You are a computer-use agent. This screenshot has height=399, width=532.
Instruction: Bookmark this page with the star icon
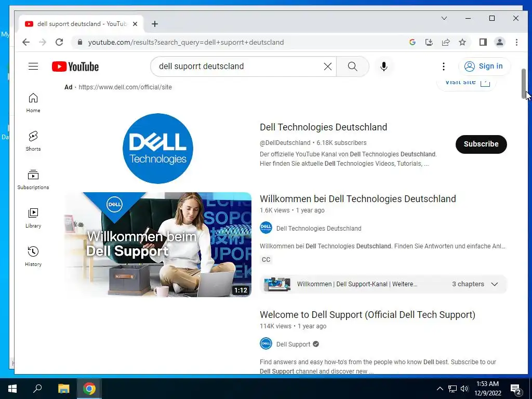[462, 42]
